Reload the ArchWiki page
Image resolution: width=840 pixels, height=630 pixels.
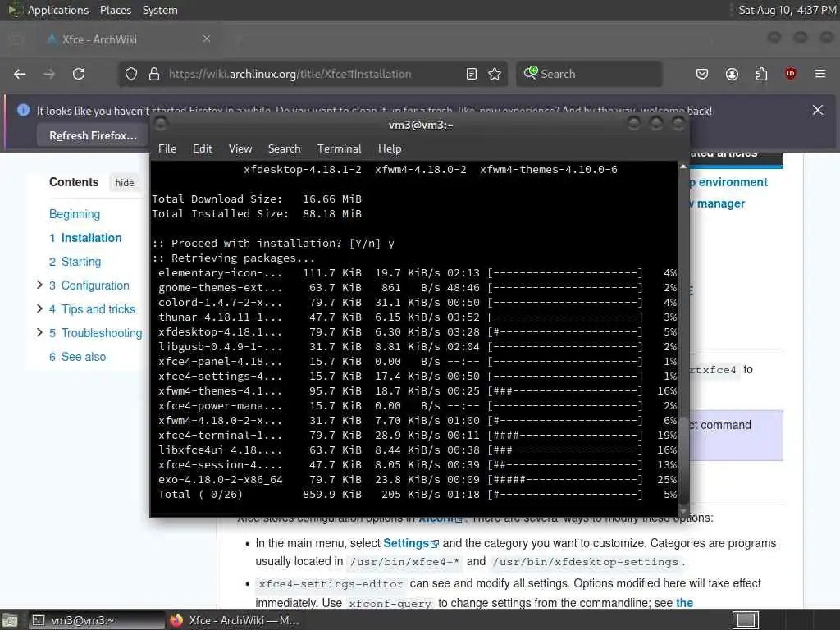coord(79,74)
